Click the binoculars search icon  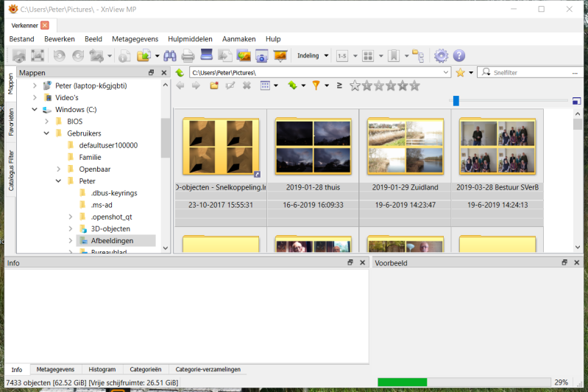tap(169, 56)
